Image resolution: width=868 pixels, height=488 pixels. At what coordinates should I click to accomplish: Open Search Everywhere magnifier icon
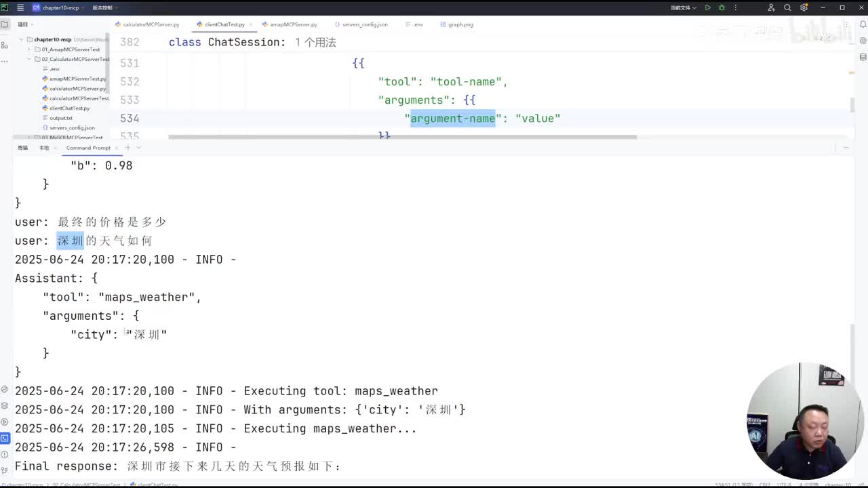[x=787, y=7]
